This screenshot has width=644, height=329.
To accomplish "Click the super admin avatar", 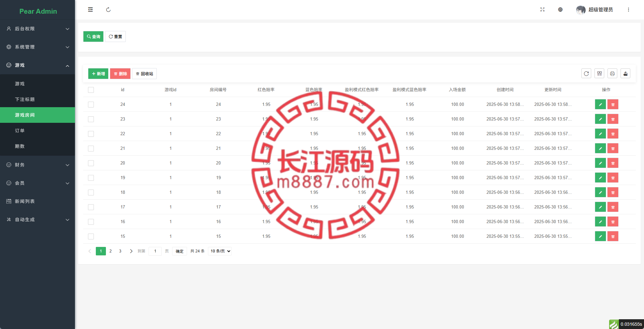I will coord(581,10).
